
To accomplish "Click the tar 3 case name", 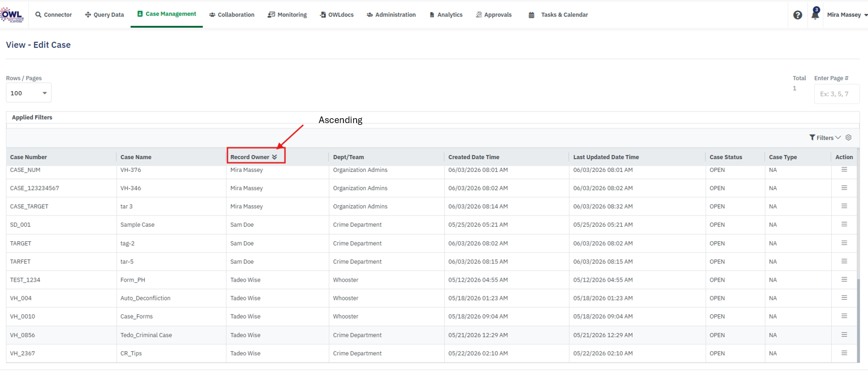I will point(126,206).
